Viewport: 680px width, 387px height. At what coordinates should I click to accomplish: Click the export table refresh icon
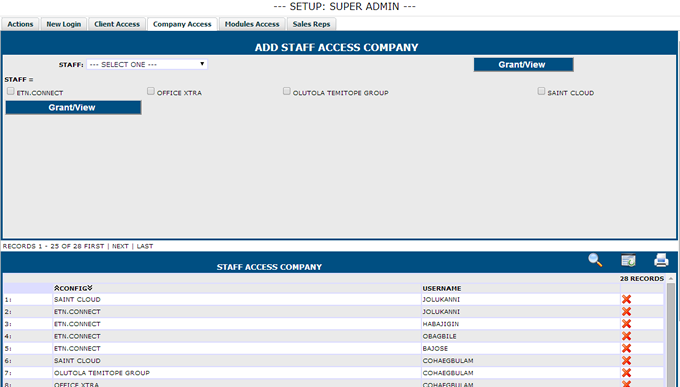tap(628, 260)
